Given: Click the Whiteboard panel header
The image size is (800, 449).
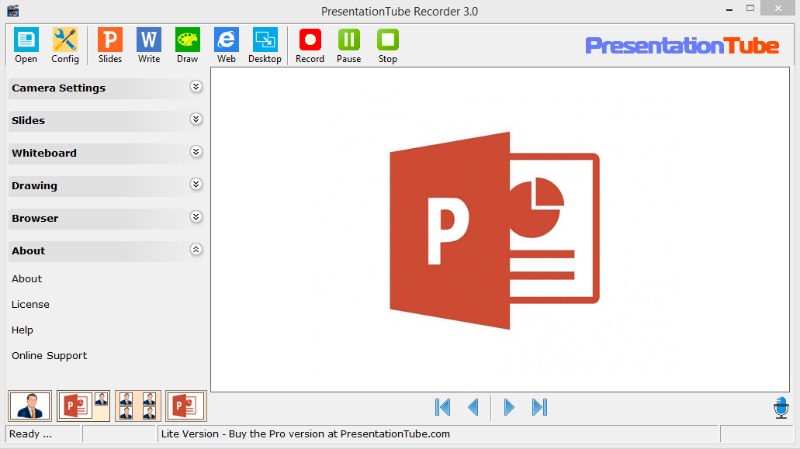Looking at the screenshot, I should click(x=106, y=153).
